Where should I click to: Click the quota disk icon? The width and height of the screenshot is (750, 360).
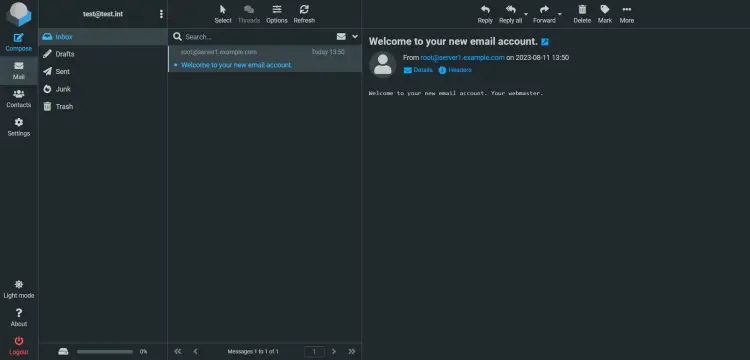[63, 351]
